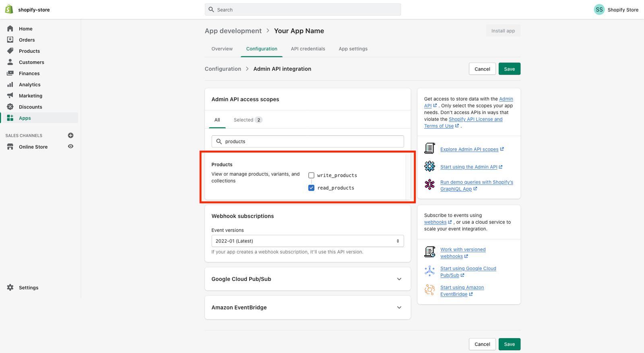Show the Selected scopes tab
This screenshot has width=644, height=353.
(x=248, y=120)
